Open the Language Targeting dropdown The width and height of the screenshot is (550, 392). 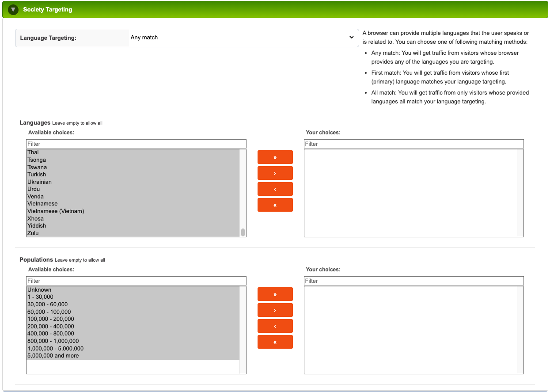point(243,38)
